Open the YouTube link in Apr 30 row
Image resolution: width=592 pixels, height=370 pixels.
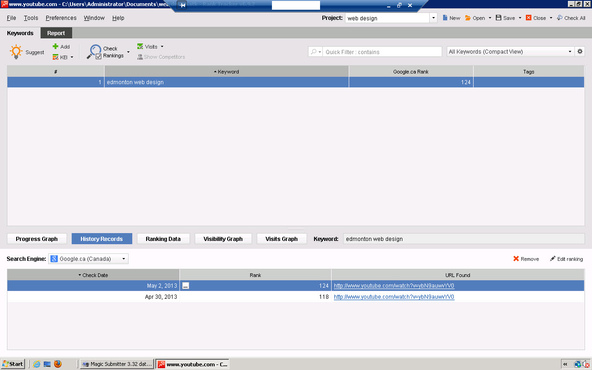[394, 296]
